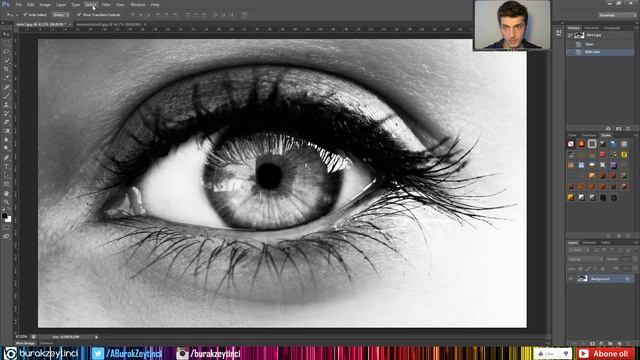Choose the Crop tool

pos(6,69)
